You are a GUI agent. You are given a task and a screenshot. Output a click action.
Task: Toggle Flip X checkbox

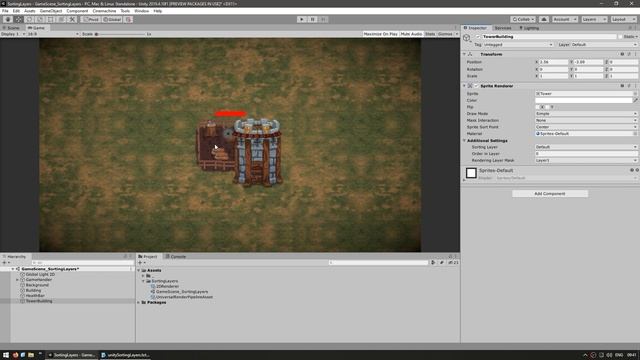pos(538,107)
